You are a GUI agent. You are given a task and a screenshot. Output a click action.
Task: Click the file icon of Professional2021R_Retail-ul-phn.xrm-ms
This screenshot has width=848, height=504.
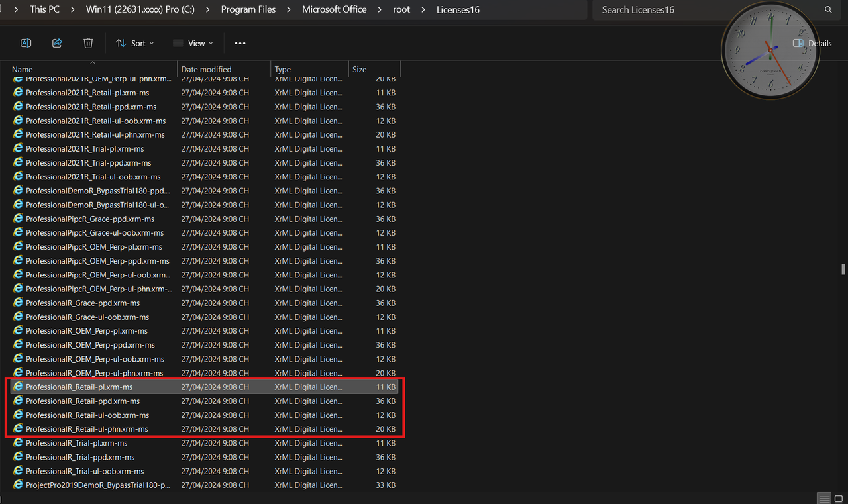click(18, 134)
